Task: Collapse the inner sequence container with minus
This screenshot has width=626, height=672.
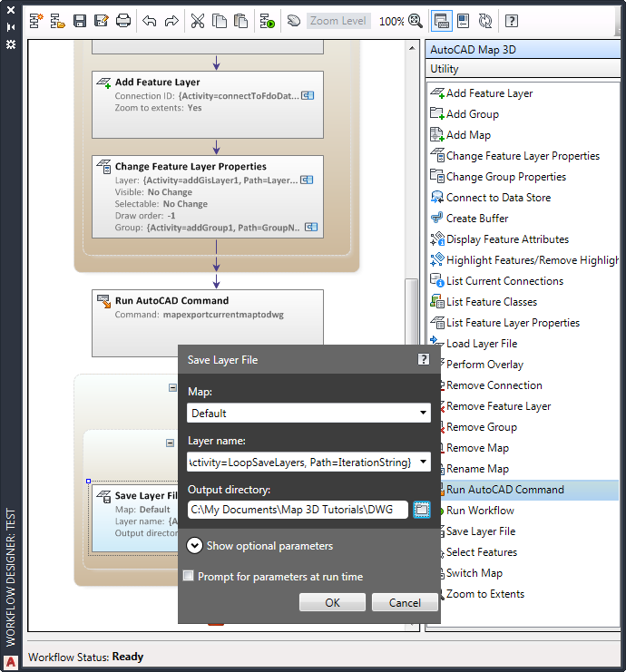Action: (x=171, y=443)
